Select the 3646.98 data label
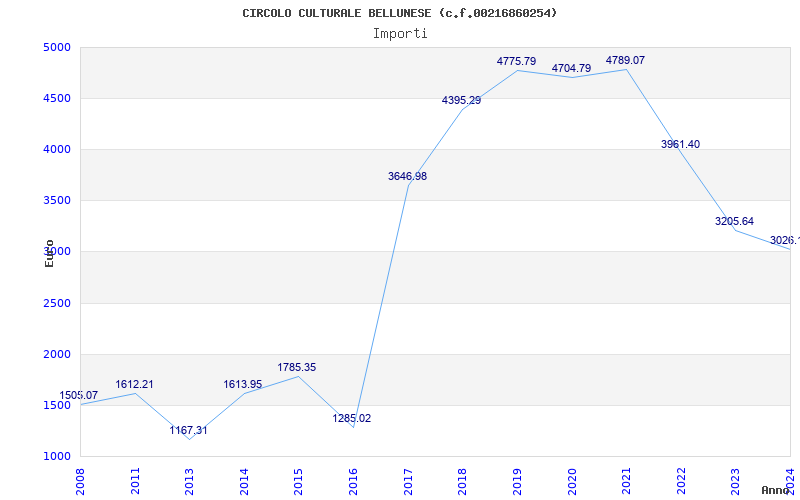800x500 pixels. coord(407,177)
